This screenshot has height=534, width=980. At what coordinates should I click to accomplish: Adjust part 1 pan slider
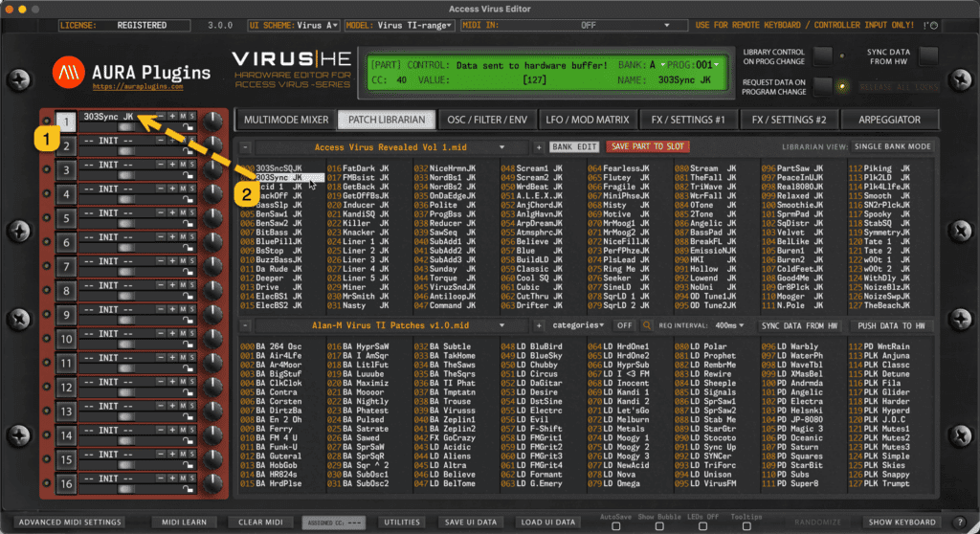(x=126, y=127)
